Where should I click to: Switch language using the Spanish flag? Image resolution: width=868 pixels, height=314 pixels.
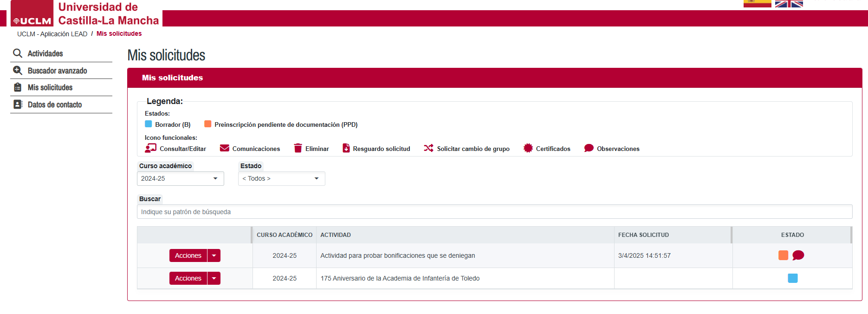pos(757,4)
